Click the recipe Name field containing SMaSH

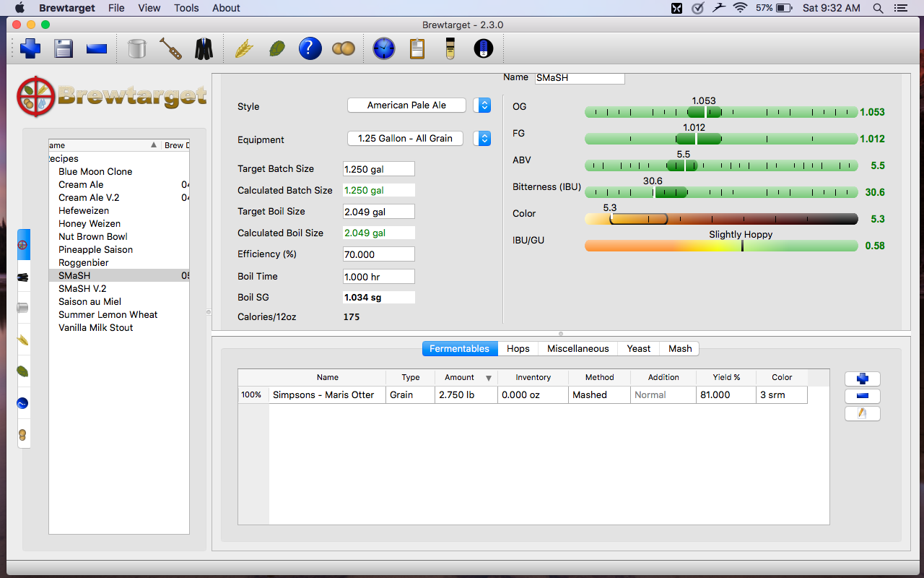579,77
